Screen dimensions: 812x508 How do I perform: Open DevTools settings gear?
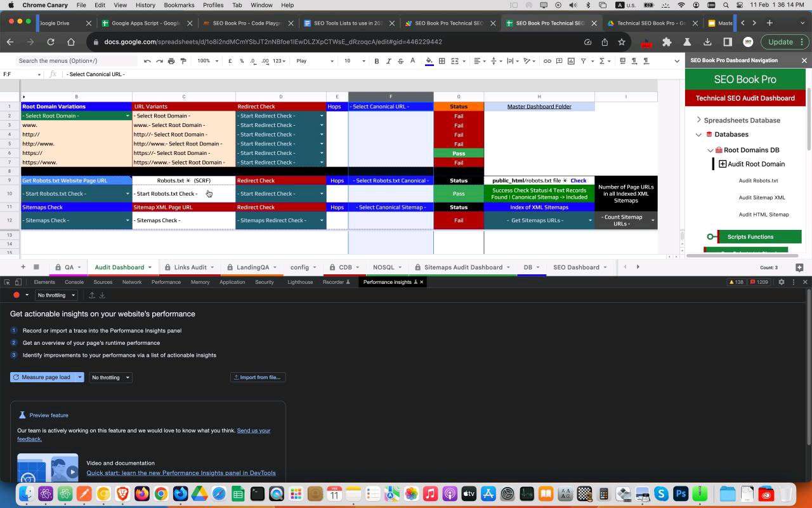point(782,282)
